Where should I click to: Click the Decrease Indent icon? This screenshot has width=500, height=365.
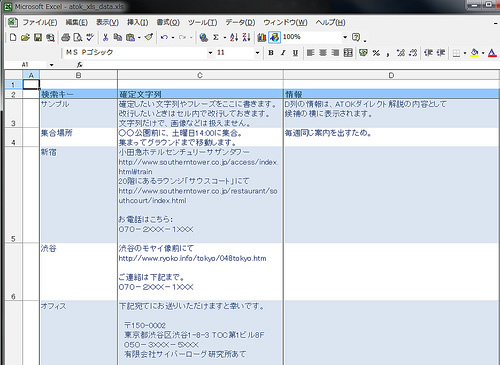pos(429,53)
